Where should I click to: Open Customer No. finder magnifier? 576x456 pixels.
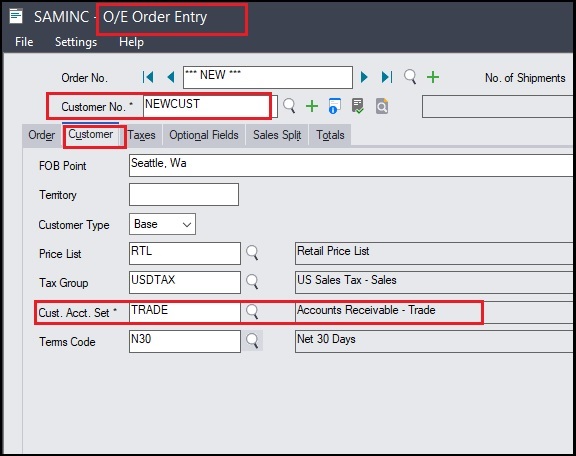(289, 106)
